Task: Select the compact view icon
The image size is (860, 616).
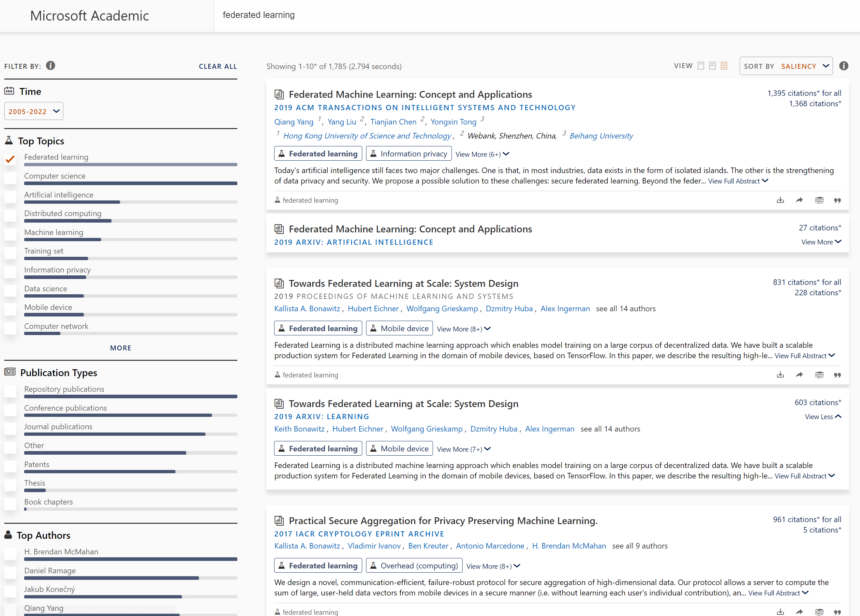Action: [x=701, y=66]
